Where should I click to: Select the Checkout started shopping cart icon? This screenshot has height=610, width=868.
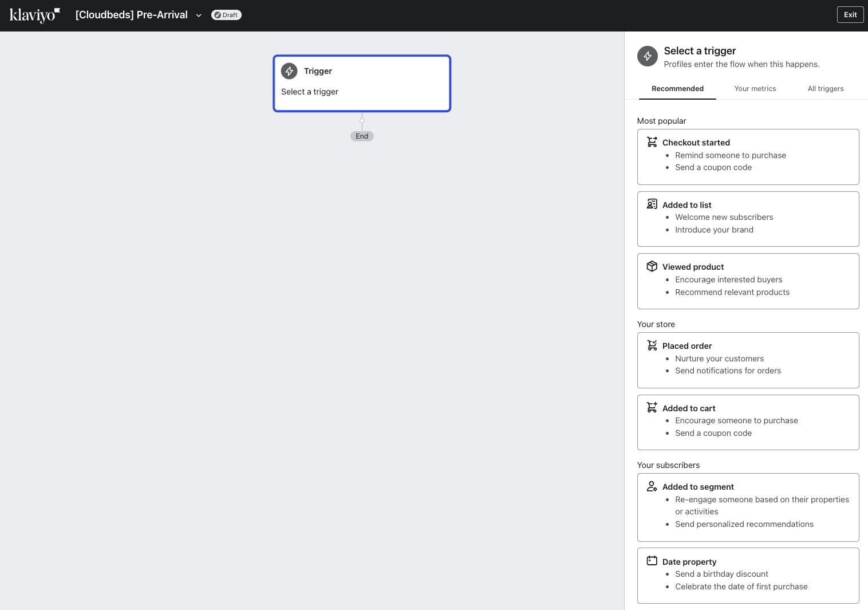652,141
